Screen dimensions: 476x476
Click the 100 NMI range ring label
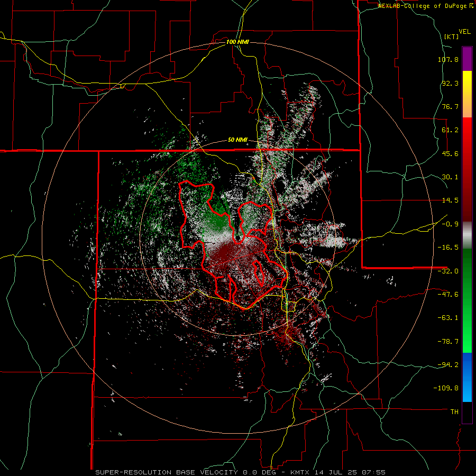click(237, 42)
